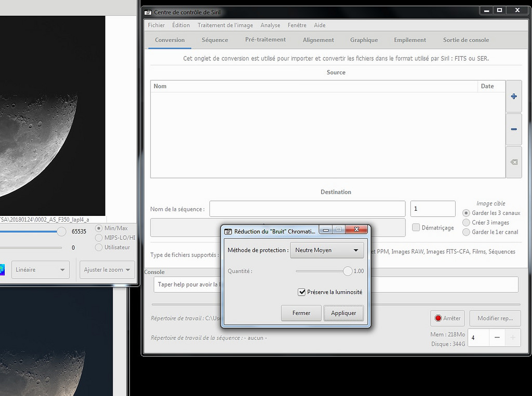The height and width of the screenshot is (396, 532).
Task: Click the Nom de la séquence field
Action: tap(308, 209)
